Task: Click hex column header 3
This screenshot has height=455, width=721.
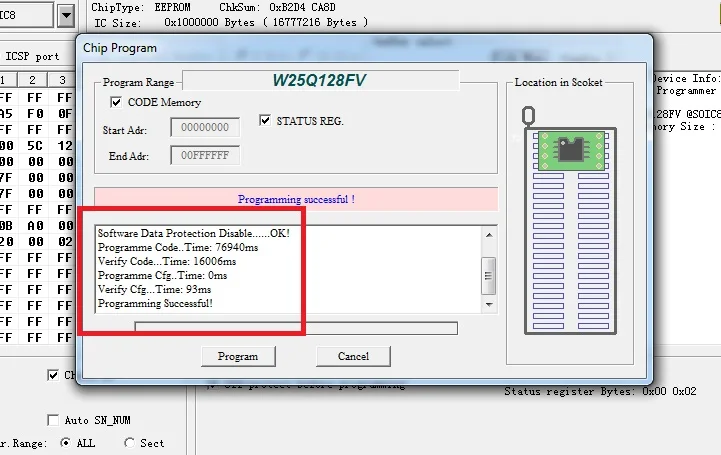Action: coord(63,80)
